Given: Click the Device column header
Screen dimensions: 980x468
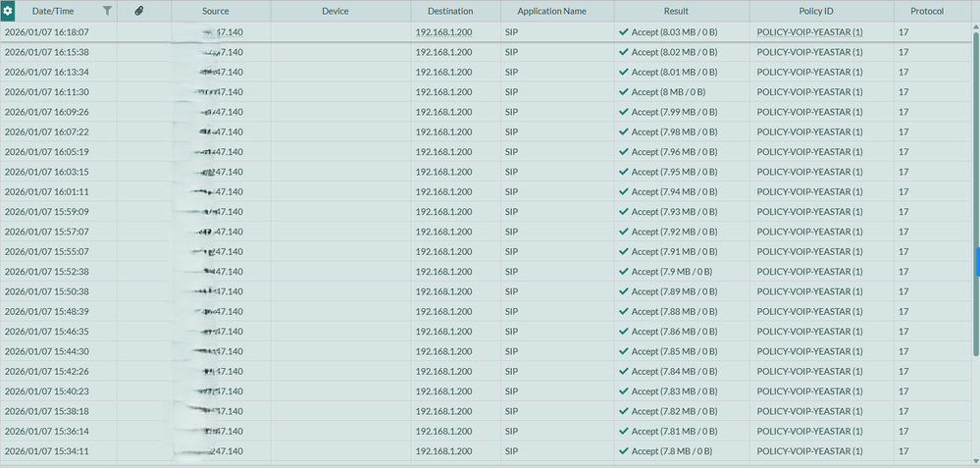Looking at the screenshot, I should [x=335, y=11].
